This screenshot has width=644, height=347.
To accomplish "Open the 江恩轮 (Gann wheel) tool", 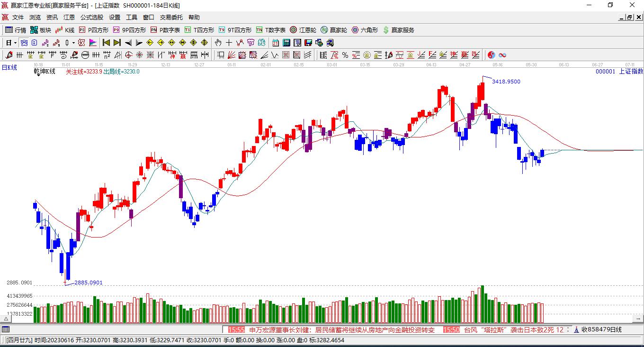I will click(303, 30).
